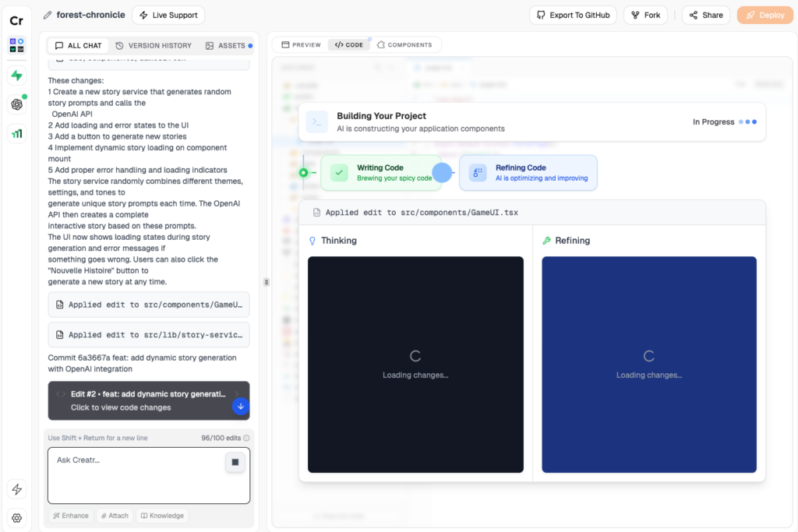Click the Export To GitHub button
This screenshot has width=798, height=532.
tap(573, 15)
